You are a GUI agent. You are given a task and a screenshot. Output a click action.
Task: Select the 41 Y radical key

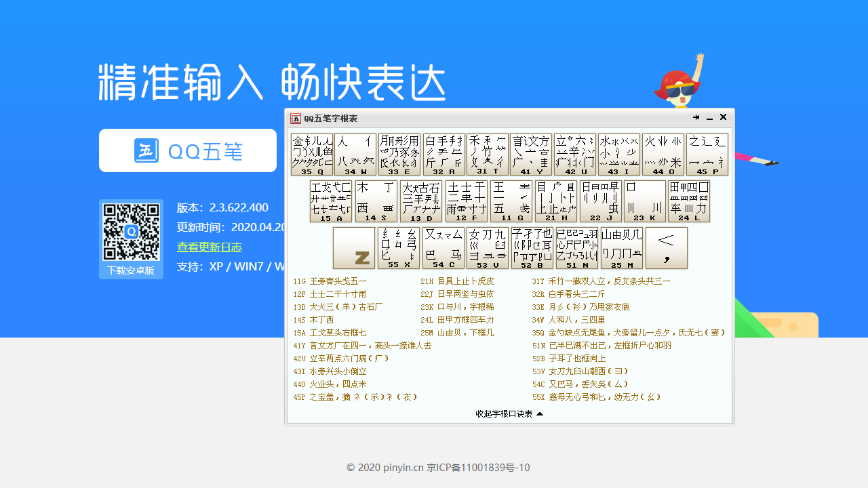coord(532,153)
